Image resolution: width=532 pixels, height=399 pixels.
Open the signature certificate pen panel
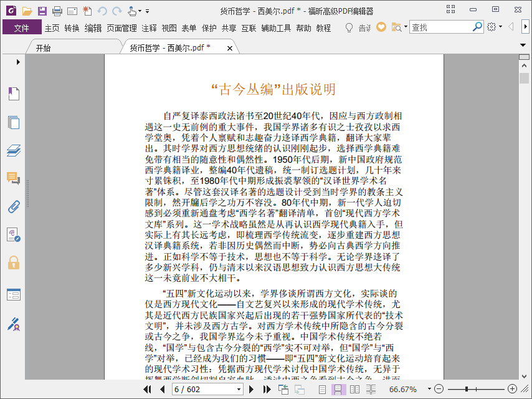pyautogui.click(x=14, y=324)
